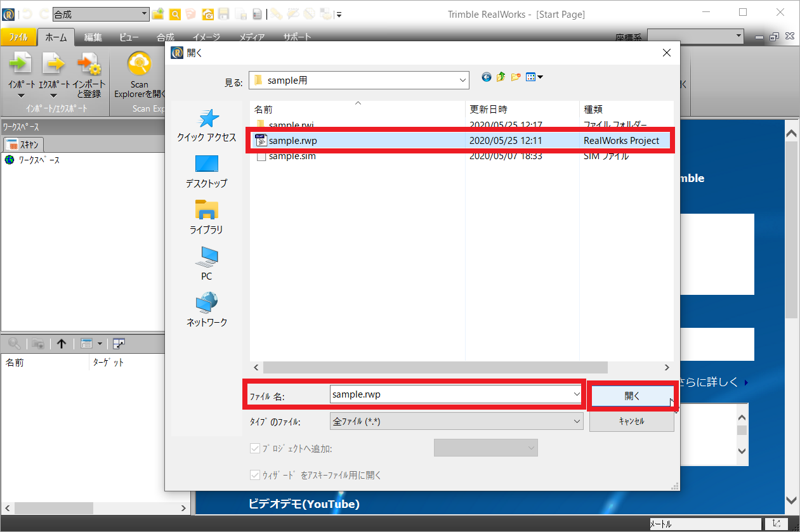Create a new folder in Open dialog
This screenshot has width=800, height=532.
[x=516, y=77]
